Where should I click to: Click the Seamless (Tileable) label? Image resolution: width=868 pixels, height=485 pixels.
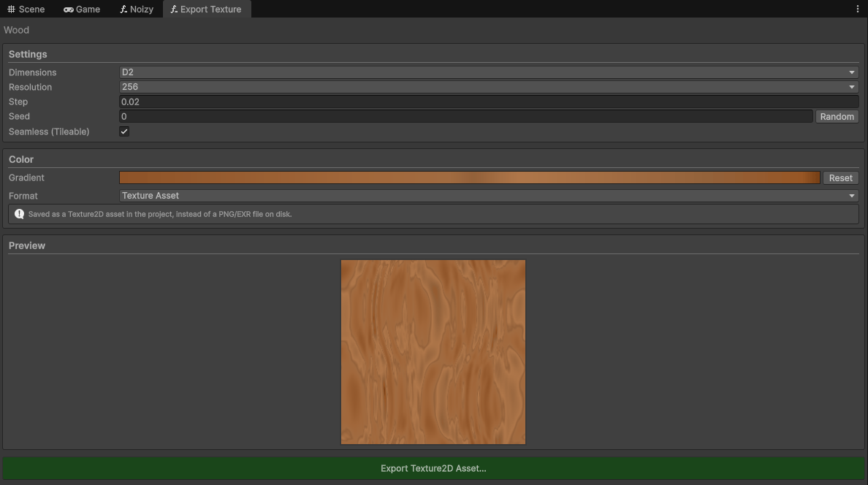pos(49,131)
